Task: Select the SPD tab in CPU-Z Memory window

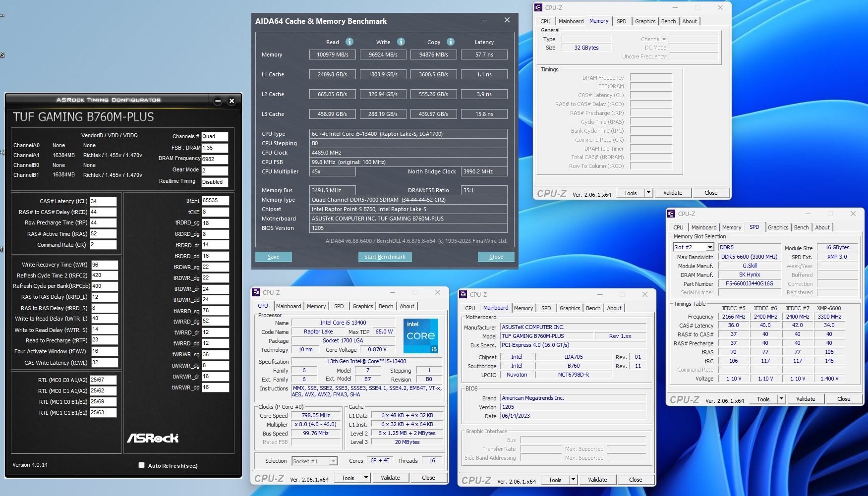Action: click(x=621, y=21)
